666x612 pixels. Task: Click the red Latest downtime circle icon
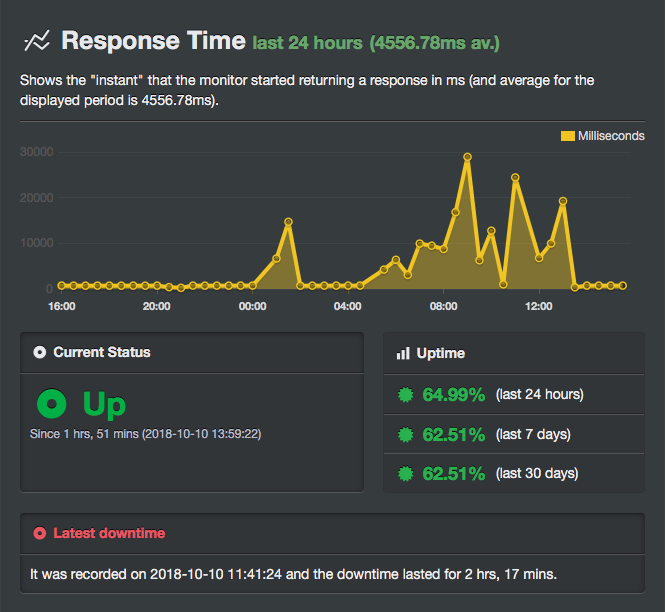click(x=39, y=533)
